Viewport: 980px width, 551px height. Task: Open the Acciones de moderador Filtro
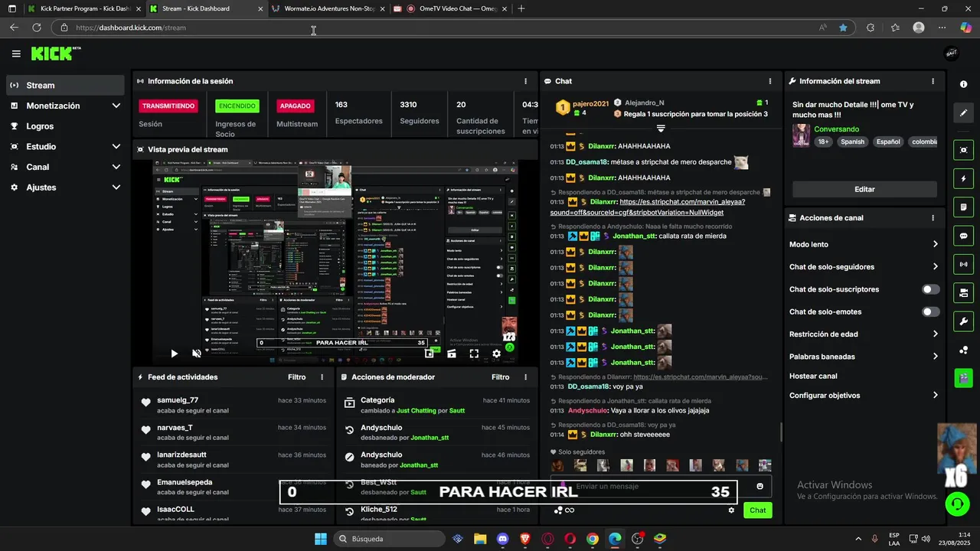pos(500,377)
